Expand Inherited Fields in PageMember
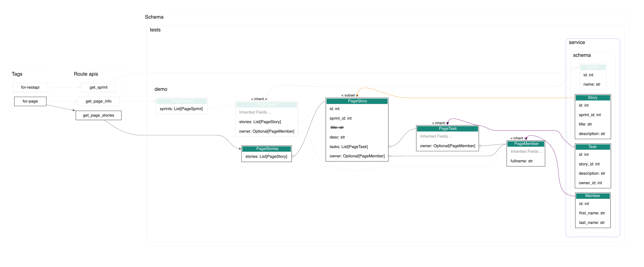This screenshot has width=644, height=267. 526,151
